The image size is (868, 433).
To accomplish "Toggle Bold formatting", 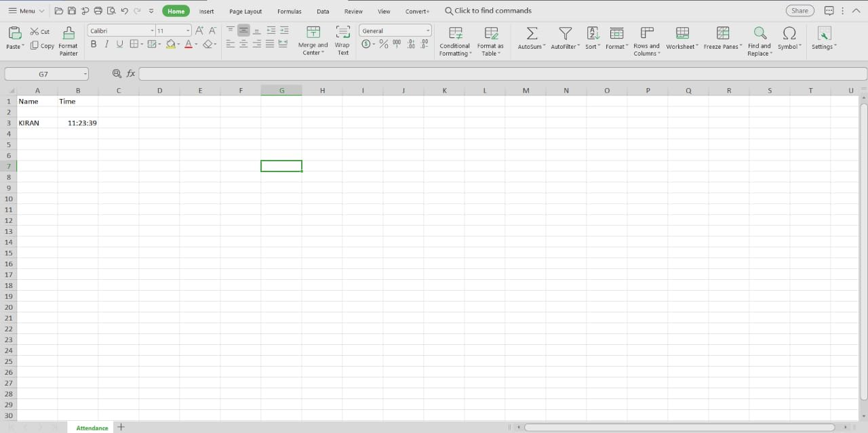I will (x=94, y=44).
